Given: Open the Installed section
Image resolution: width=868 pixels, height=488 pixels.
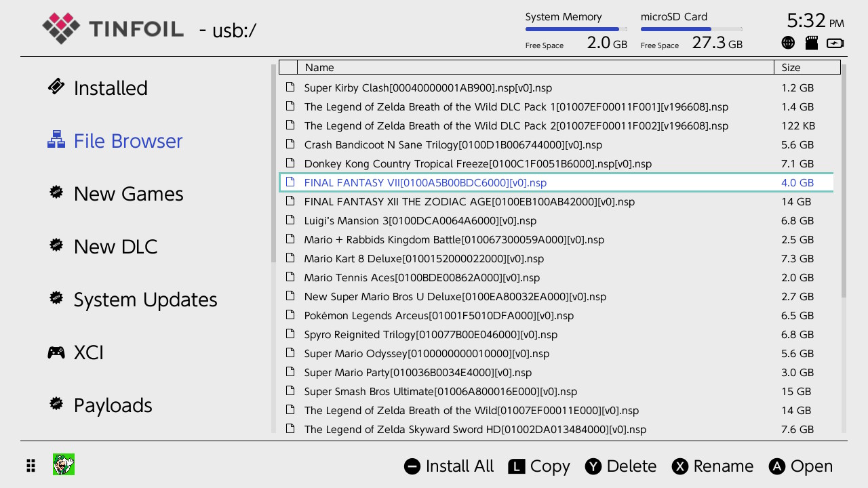Looking at the screenshot, I should pyautogui.click(x=110, y=88).
